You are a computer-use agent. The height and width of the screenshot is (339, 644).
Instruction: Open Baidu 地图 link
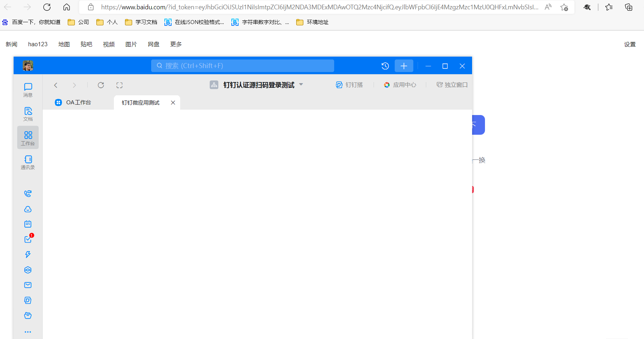[64, 44]
